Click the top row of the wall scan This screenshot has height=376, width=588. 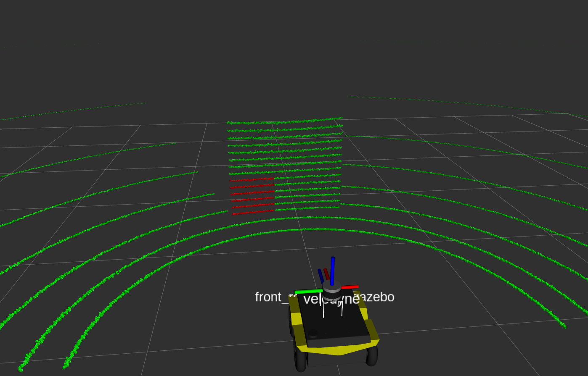(x=285, y=122)
